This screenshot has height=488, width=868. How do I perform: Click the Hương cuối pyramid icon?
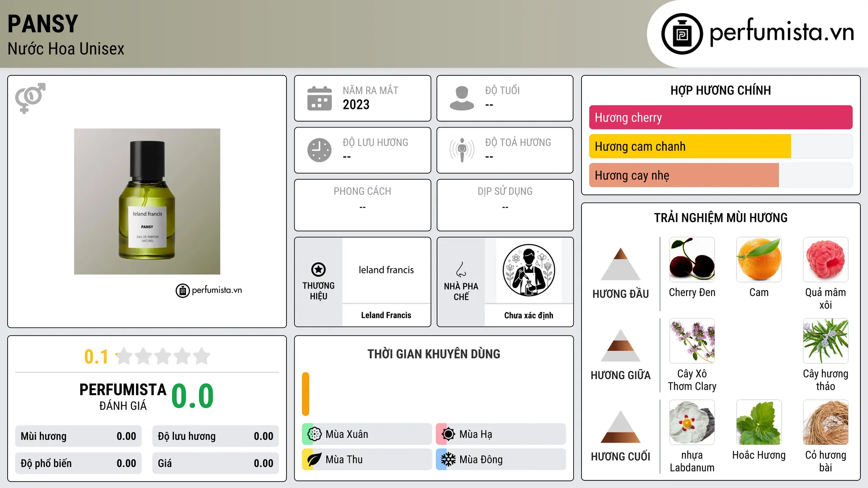(620, 427)
